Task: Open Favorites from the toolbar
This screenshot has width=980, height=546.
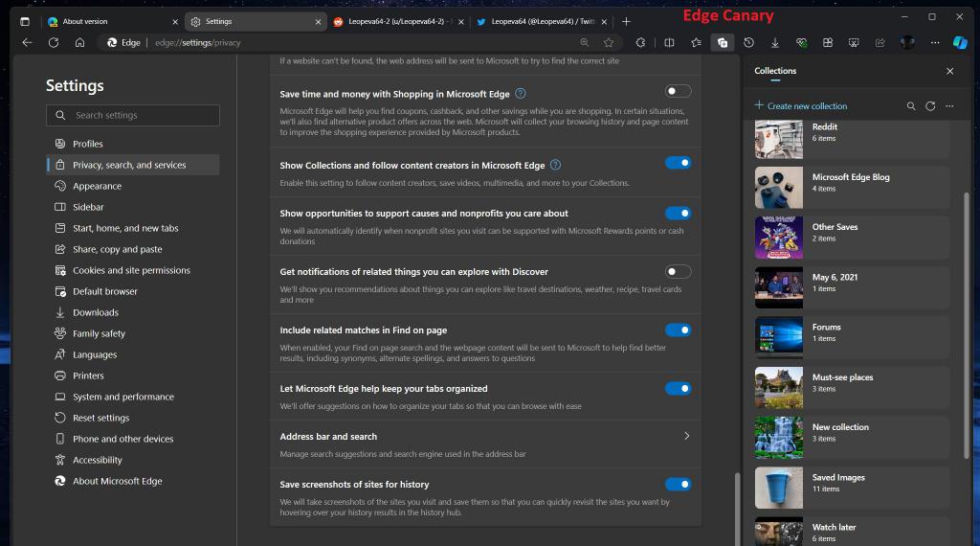Action: (696, 42)
